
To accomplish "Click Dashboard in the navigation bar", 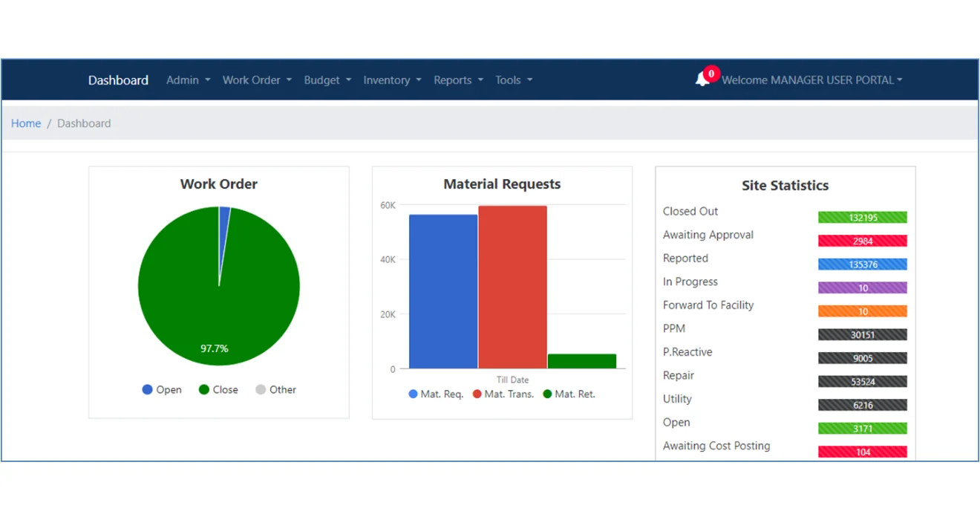I will click(118, 80).
